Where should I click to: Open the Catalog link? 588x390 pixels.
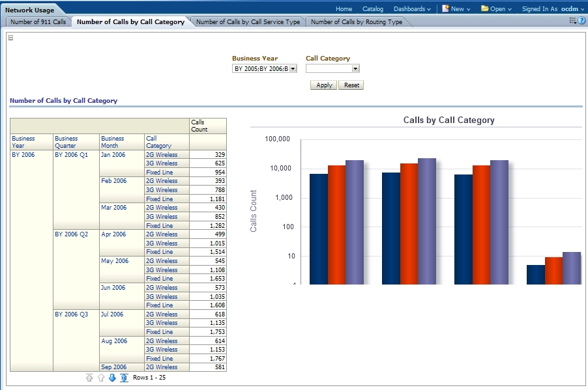pos(373,9)
